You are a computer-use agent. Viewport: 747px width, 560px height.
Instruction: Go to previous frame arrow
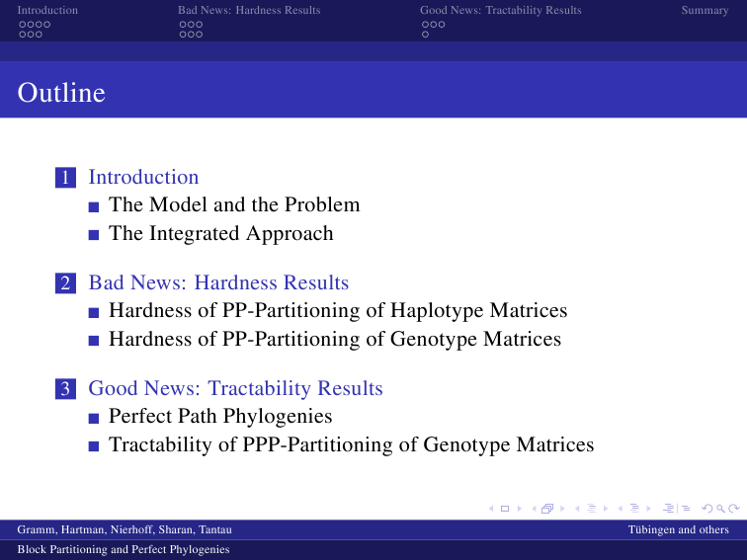tap(534, 509)
